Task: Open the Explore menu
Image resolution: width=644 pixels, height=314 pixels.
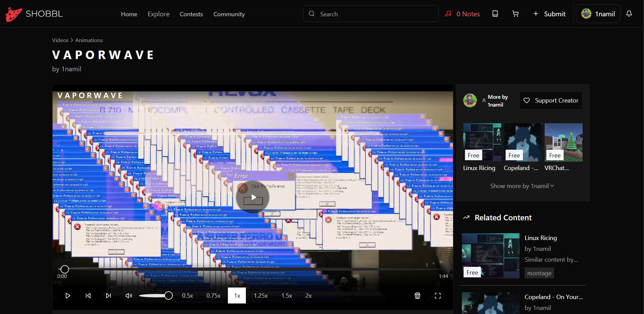Action: point(158,14)
